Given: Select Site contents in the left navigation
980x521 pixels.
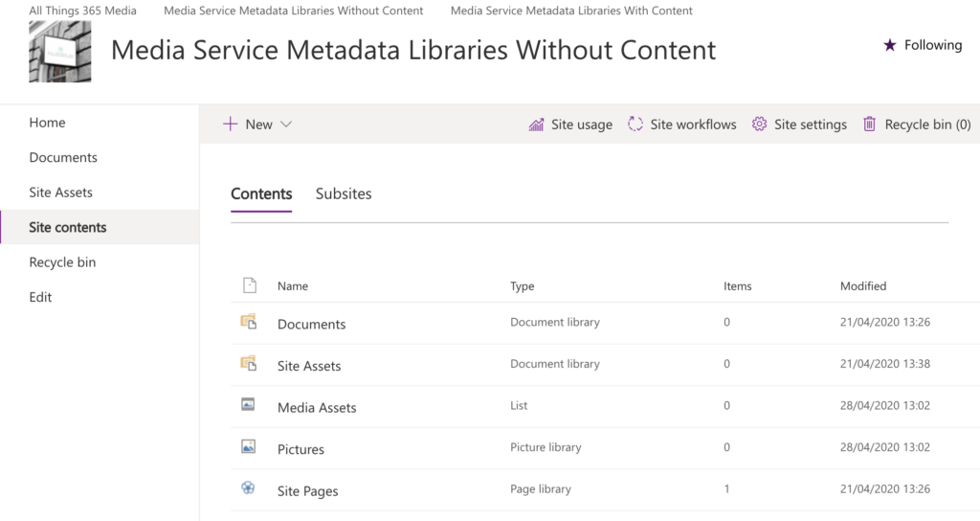Looking at the screenshot, I should click(x=68, y=228).
